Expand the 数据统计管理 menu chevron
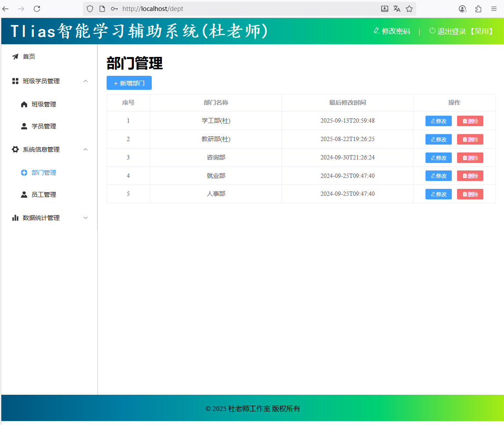Screen dimensions: 504x425 pos(86,218)
